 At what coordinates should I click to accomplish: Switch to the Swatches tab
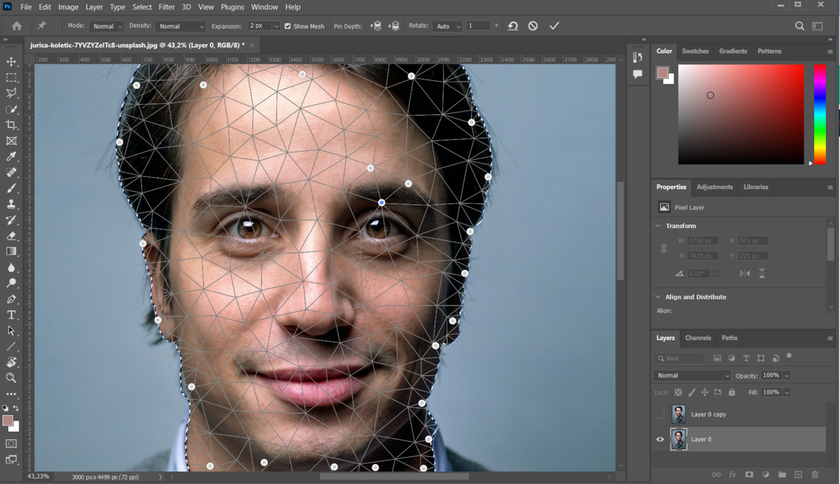point(694,51)
